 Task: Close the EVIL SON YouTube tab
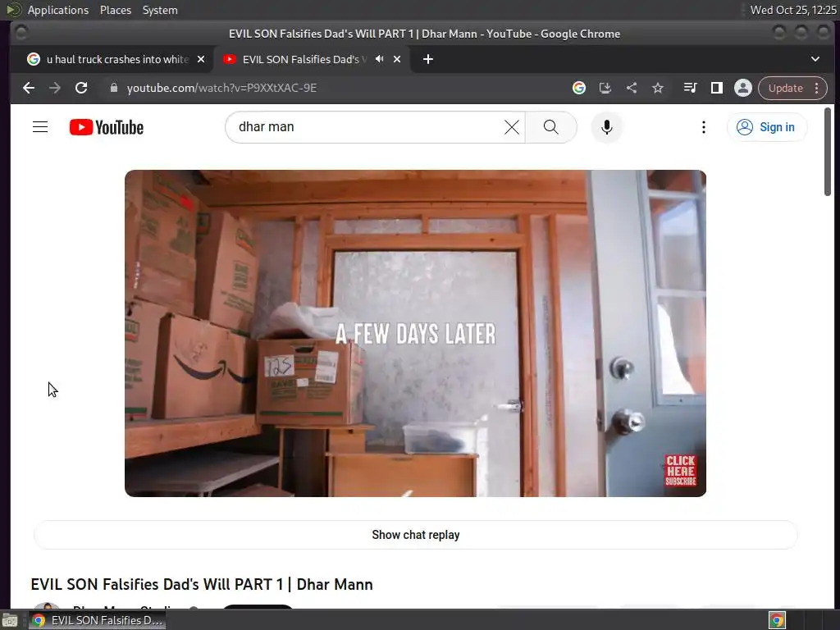(397, 59)
